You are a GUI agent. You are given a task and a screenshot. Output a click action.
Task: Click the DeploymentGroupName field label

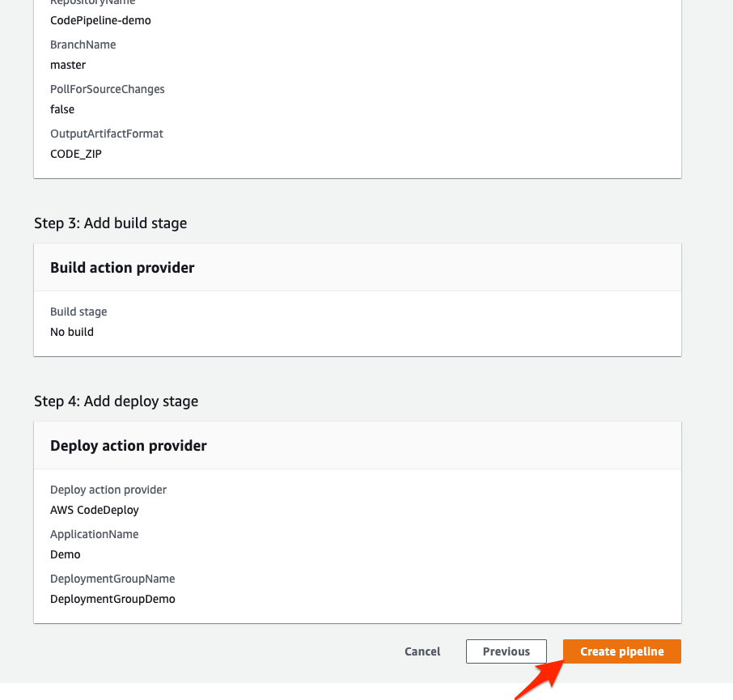(x=112, y=579)
